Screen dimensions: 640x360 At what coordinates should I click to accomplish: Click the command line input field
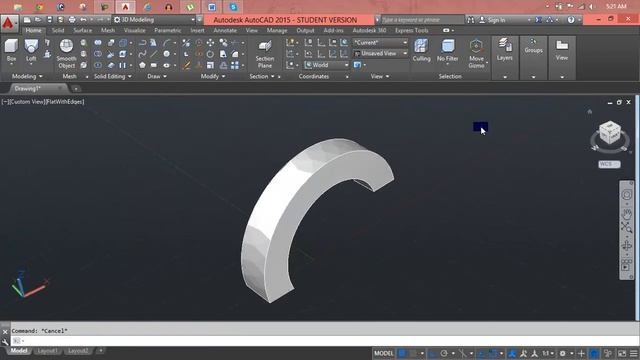324,340
